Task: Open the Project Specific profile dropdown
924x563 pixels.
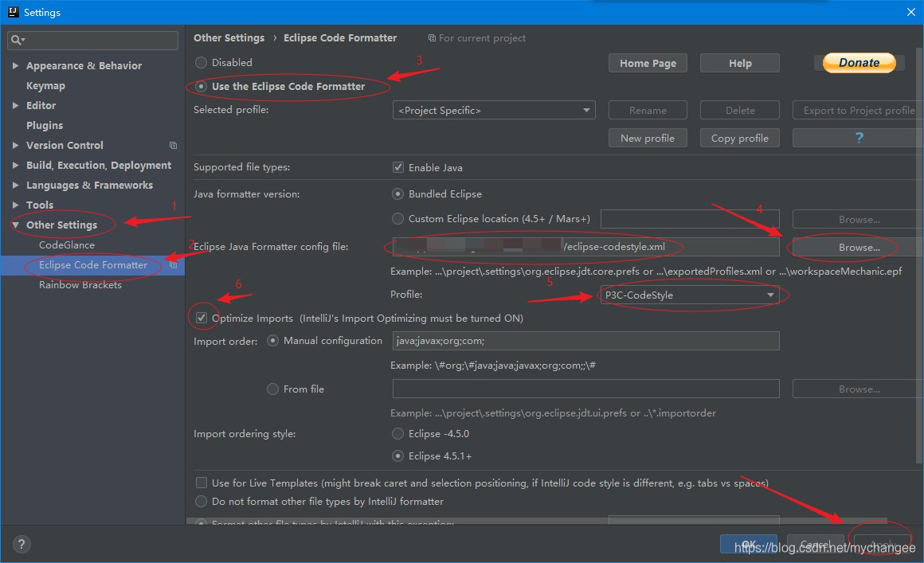Action: click(494, 111)
